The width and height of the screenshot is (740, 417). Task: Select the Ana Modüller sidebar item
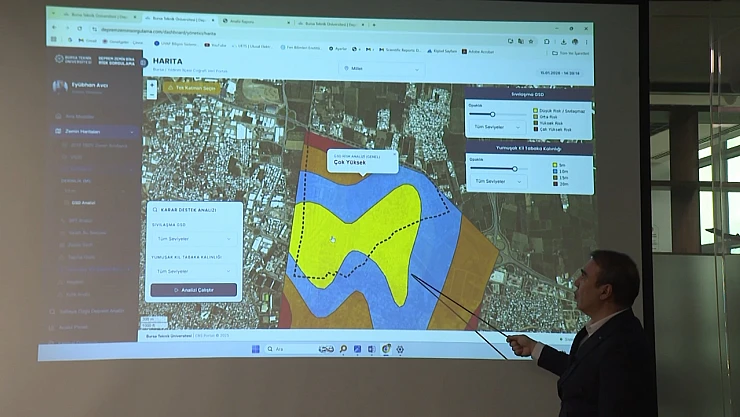pyautogui.click(x=78, y=116)
